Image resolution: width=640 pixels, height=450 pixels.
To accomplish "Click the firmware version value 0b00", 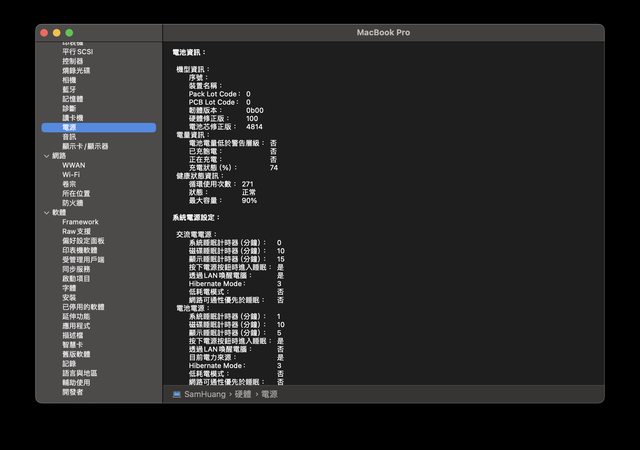I will click(x=255, y=110).
